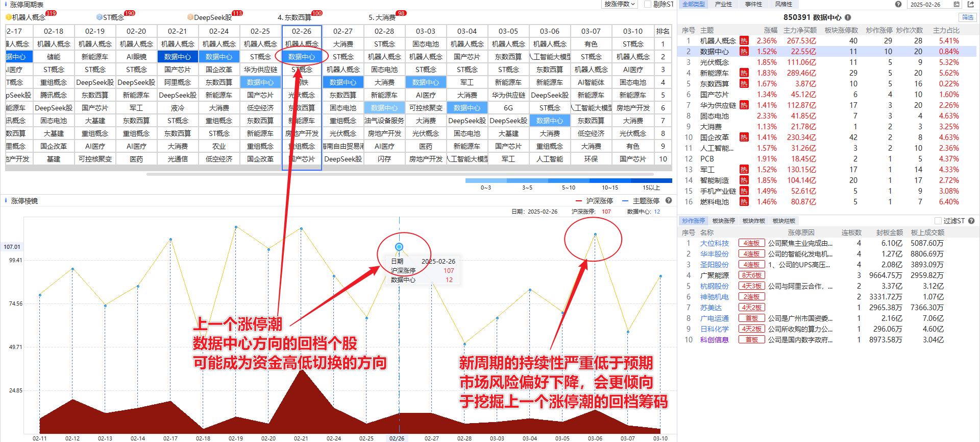Click the 筛选 filter button

point(967,17)
